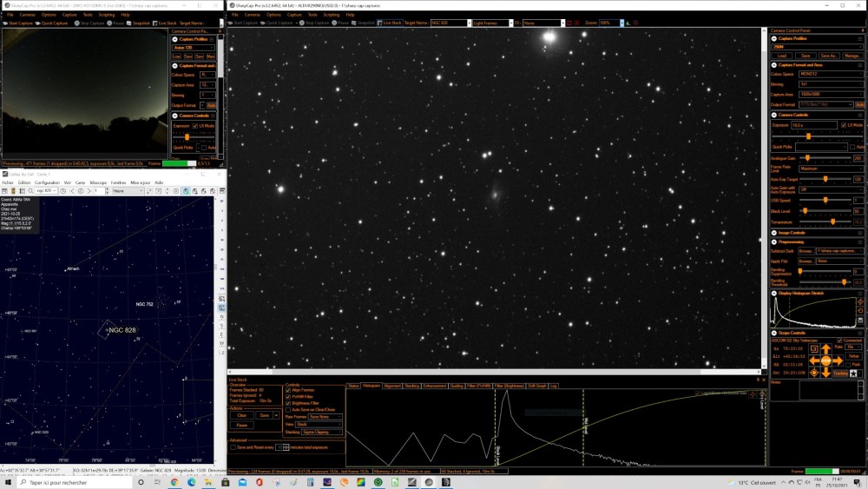
Task: Click the Load button under Capture Profiles
Action: 782,56
